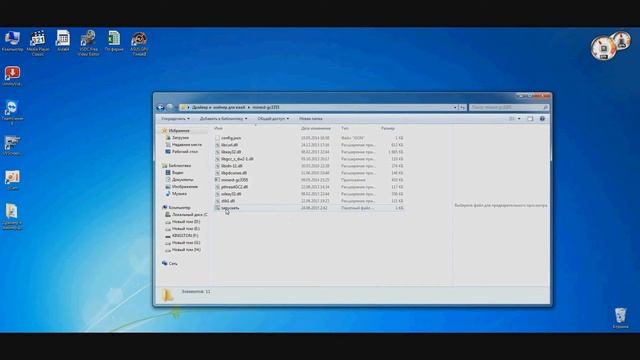Viewport: 640px width, 360px height.
Task: Open the Документы library
Action: (182, 180)
